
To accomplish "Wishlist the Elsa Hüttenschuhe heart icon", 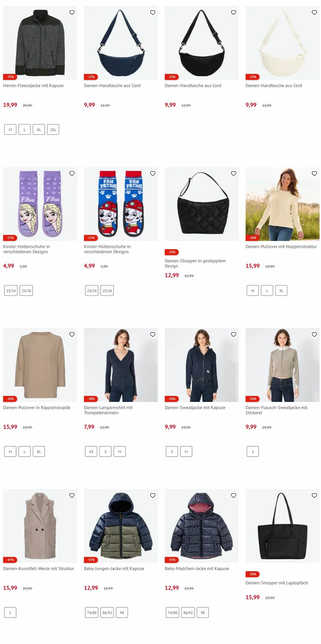I will 72,174.
